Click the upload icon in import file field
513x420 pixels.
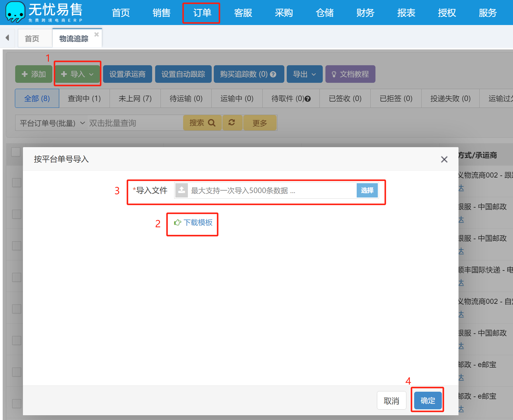181,190
